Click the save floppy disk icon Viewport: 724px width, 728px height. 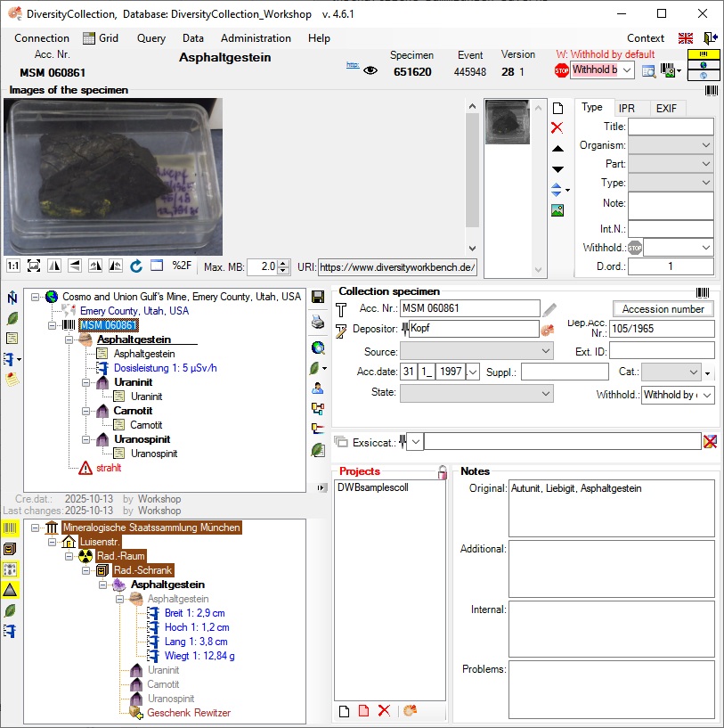318,297
